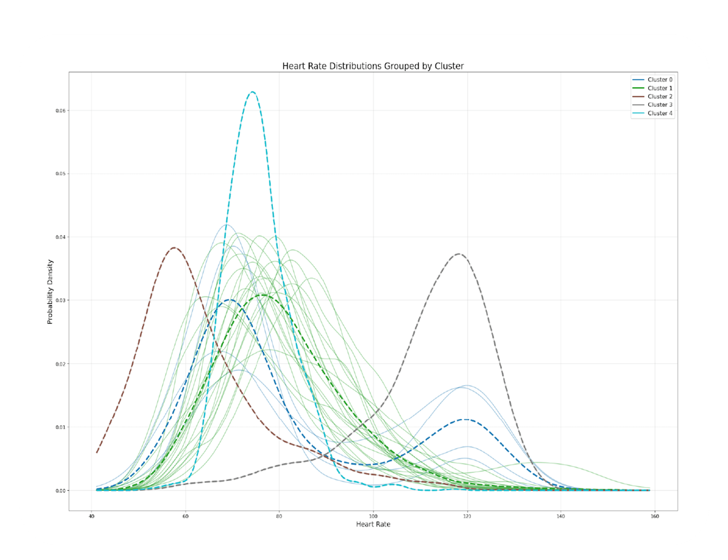The image size is (728, 560).
Task: Click the blue line swatch for Cluster 0
Action: tap(638, 80)
